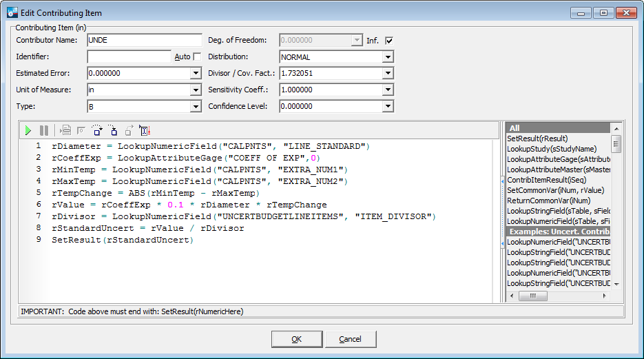The image size is (644, 359).
Task: Expand the Unit of Measure dropdown
Action: pyautogui.click(x=195, y=90)
